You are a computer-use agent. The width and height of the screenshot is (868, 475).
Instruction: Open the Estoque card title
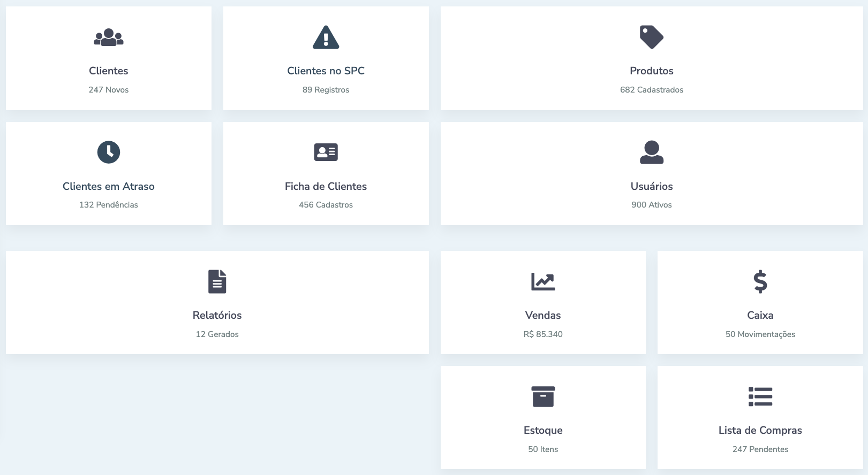point(542,430)
